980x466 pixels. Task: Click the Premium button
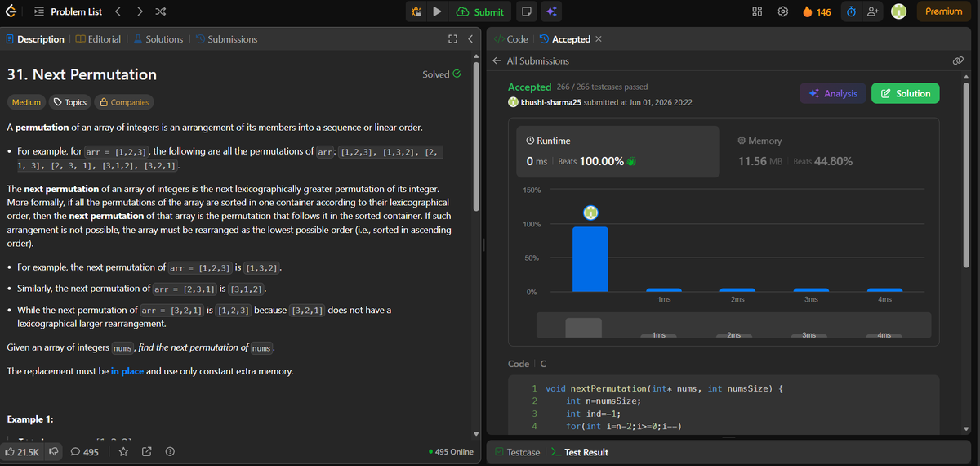(944, 11)
